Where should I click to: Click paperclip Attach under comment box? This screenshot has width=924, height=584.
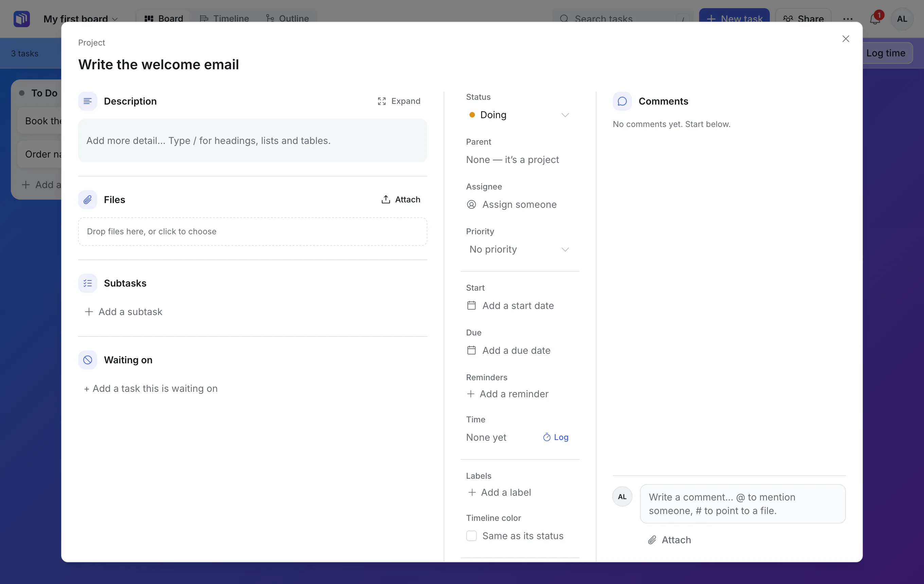click(669, 540)
